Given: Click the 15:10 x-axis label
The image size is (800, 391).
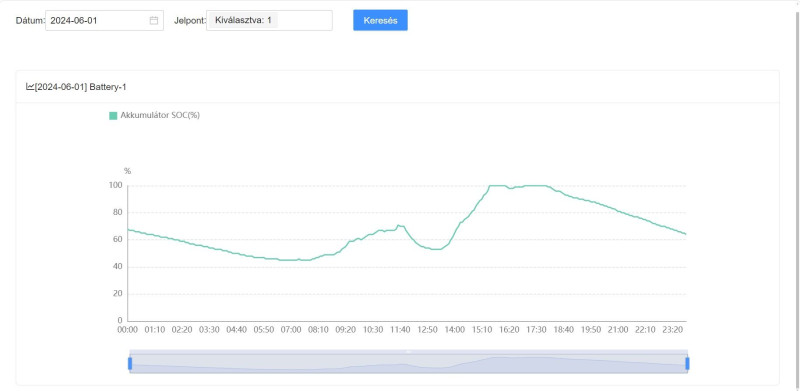Looking at the screenshot, I should (x=482, y=330).
